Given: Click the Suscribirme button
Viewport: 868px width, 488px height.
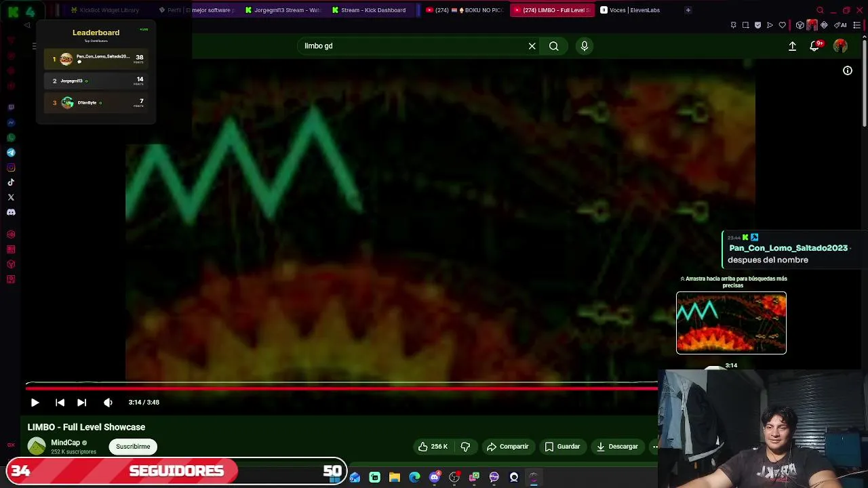Looking at the screenshot, I should (133, 447).
